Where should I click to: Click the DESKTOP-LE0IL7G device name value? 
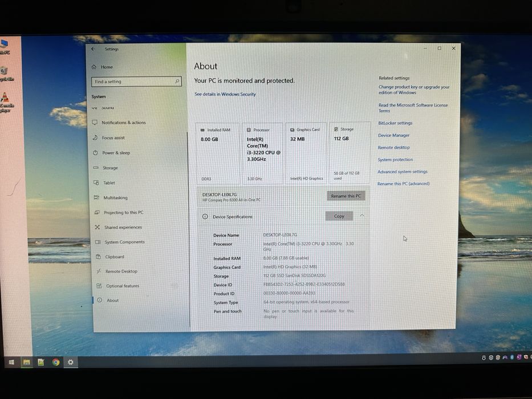280,235
